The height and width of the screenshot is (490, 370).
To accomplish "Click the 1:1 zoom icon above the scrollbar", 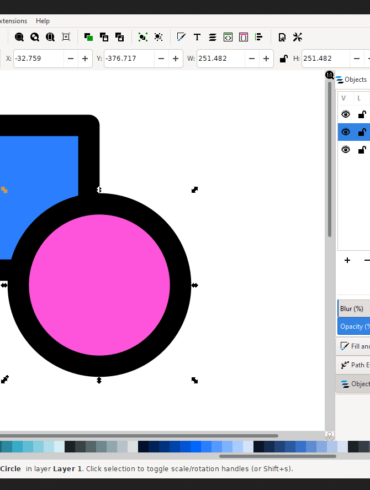I will coord(329,75).
